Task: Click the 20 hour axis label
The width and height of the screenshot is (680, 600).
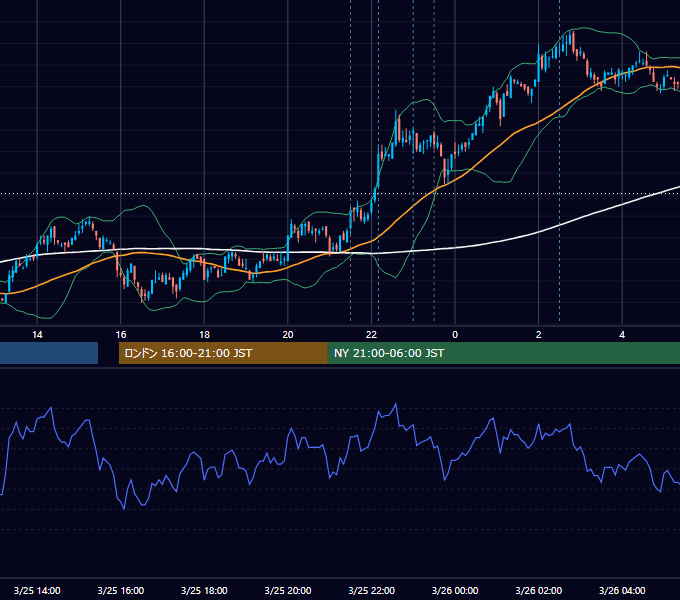Action: tap(288, 335)
